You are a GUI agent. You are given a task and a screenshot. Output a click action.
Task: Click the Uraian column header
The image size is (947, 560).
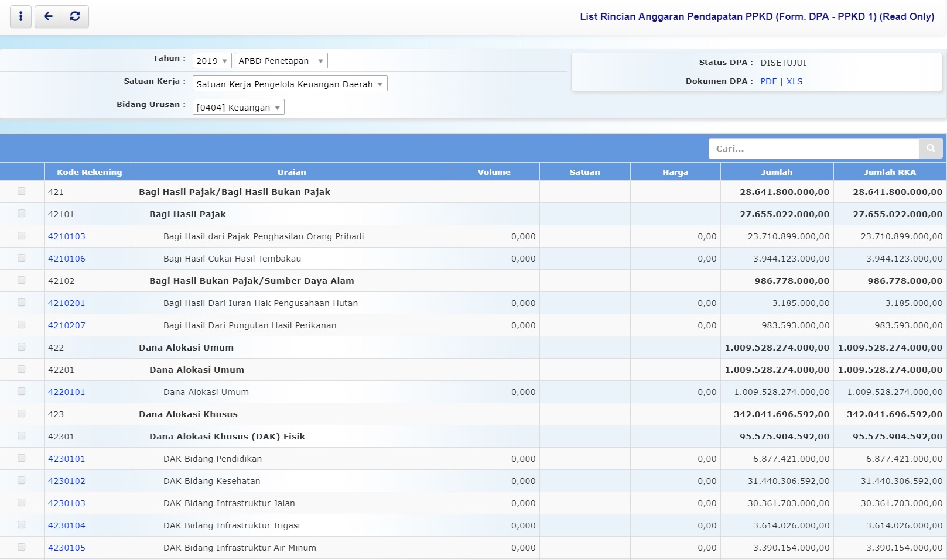point(292,172)
